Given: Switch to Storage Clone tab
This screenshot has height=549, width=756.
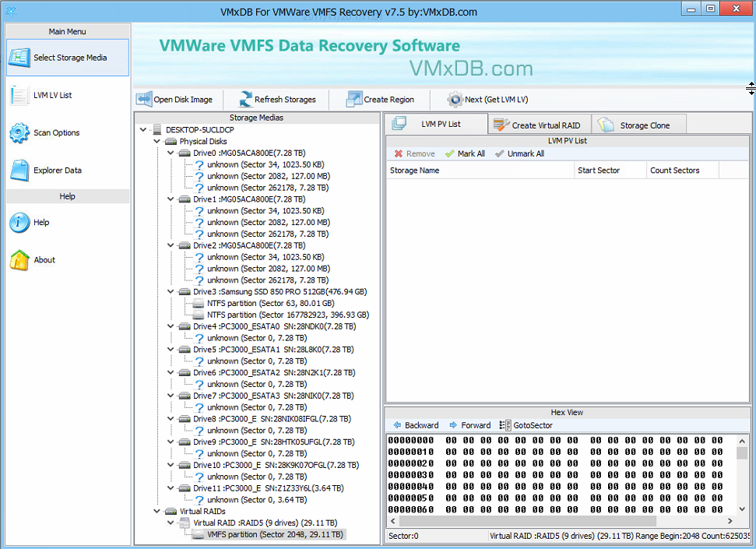Looking at the screenshot, I should pyautogui.click(x=638, y=125).
